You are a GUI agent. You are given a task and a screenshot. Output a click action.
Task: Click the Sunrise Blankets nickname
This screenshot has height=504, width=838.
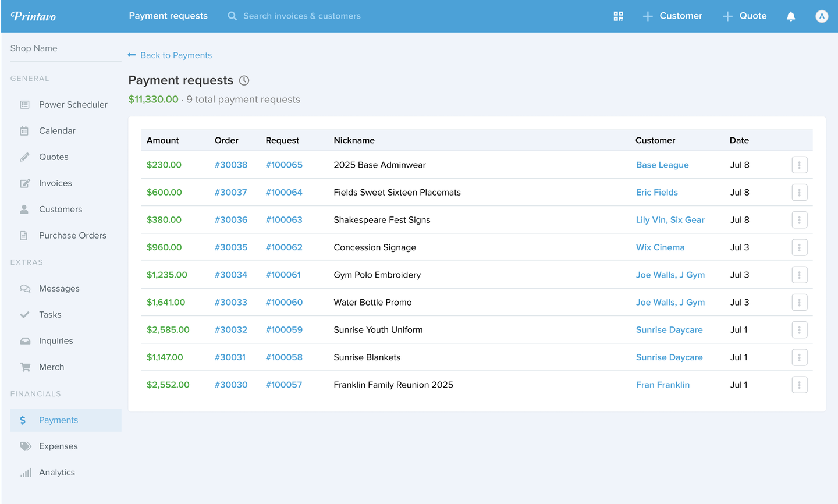367,357
